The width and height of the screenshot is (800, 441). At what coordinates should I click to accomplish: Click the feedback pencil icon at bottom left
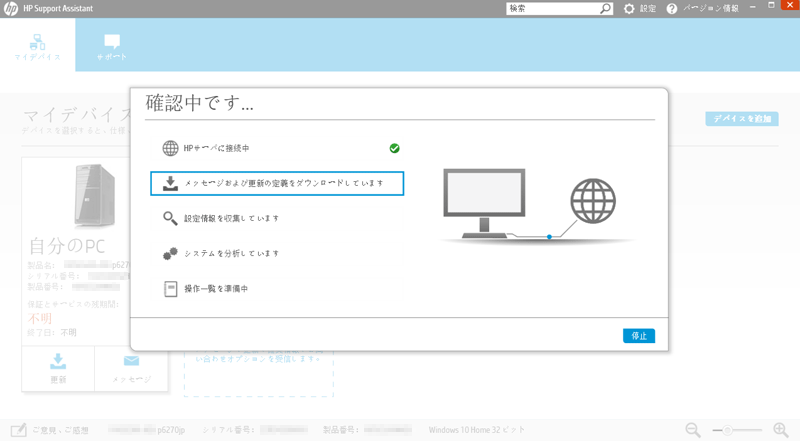[17, 430]
